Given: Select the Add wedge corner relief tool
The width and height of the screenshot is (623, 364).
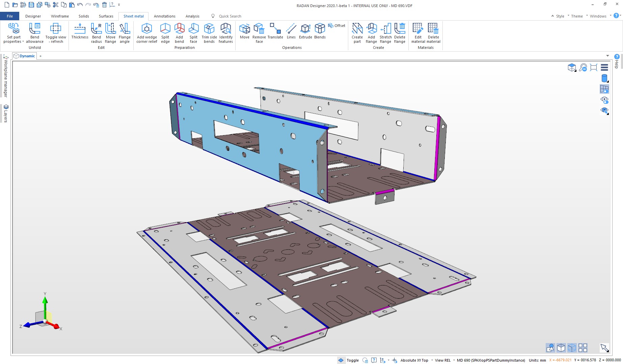Looking at the screenshot, I should click(146, 33).
